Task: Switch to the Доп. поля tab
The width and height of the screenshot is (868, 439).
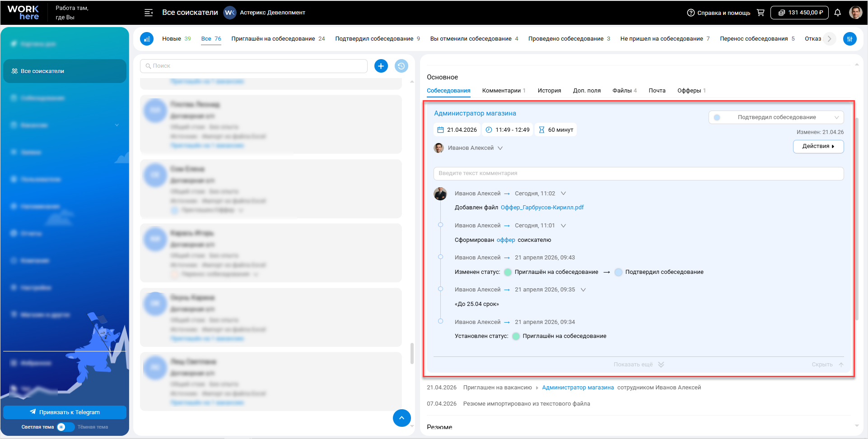Action: pos(587,91)
